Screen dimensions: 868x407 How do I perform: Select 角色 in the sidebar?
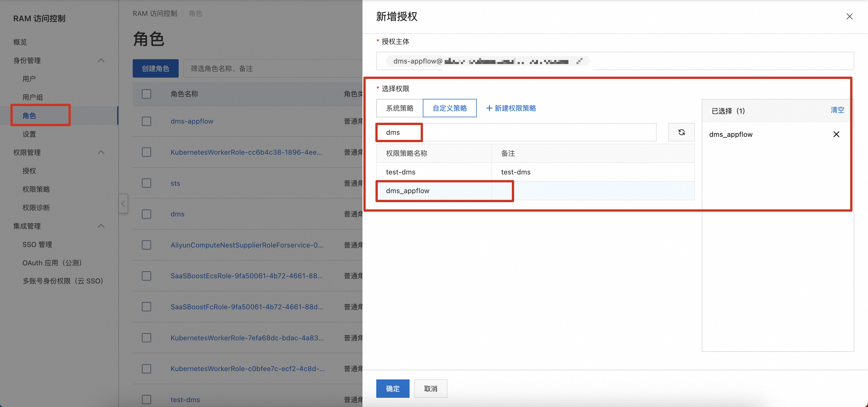(x=29, y=116)
